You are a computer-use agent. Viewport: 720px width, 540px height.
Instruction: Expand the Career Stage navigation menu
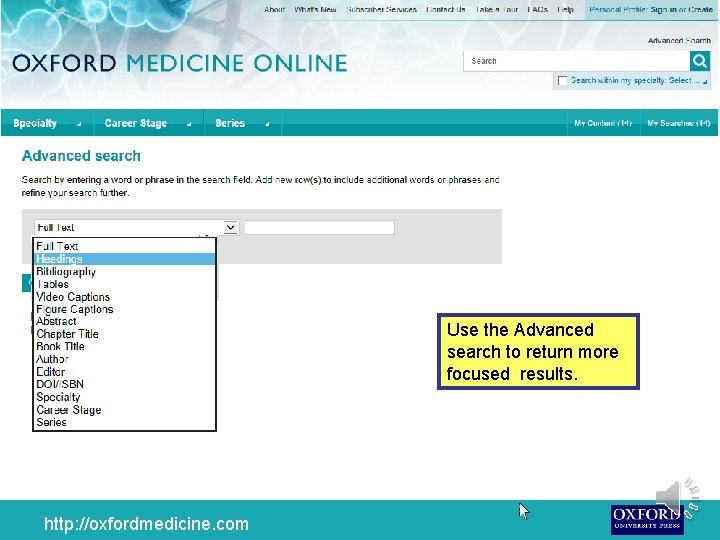coord(148,123)
